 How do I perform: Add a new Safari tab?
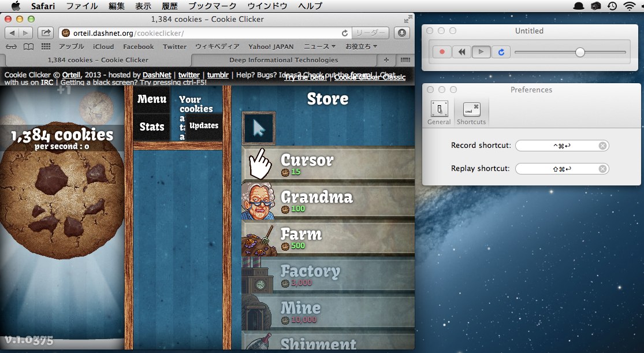coord(386,60)
